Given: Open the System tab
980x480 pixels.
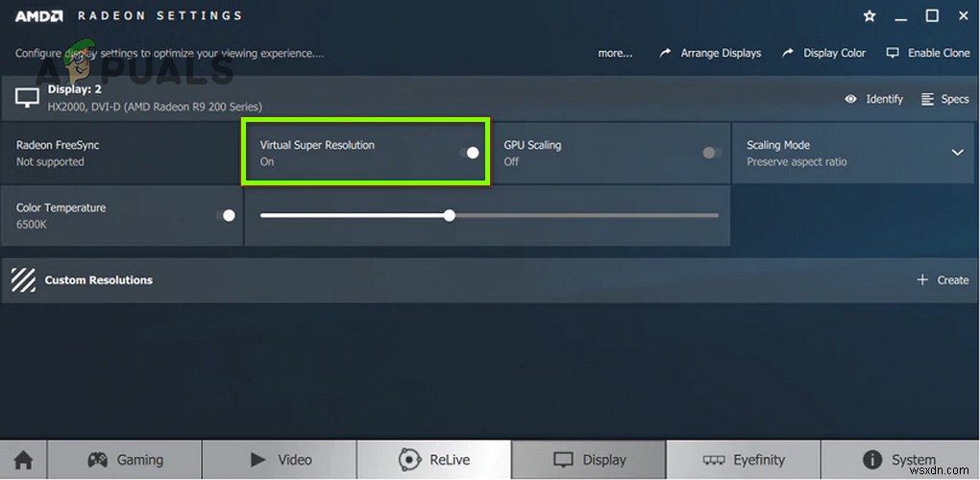Looking at the screenshot, I should click(900, 460).
